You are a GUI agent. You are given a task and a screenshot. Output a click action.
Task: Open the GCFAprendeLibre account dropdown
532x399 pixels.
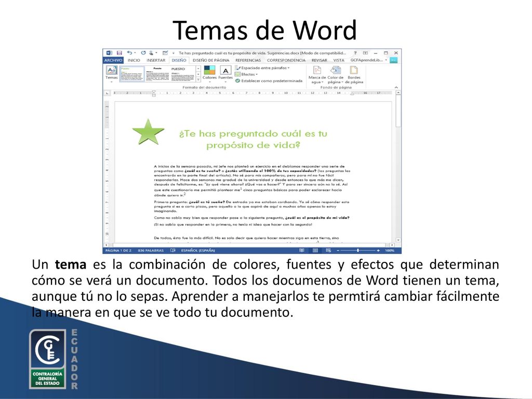pyautogui.click(x=386, y=60)
